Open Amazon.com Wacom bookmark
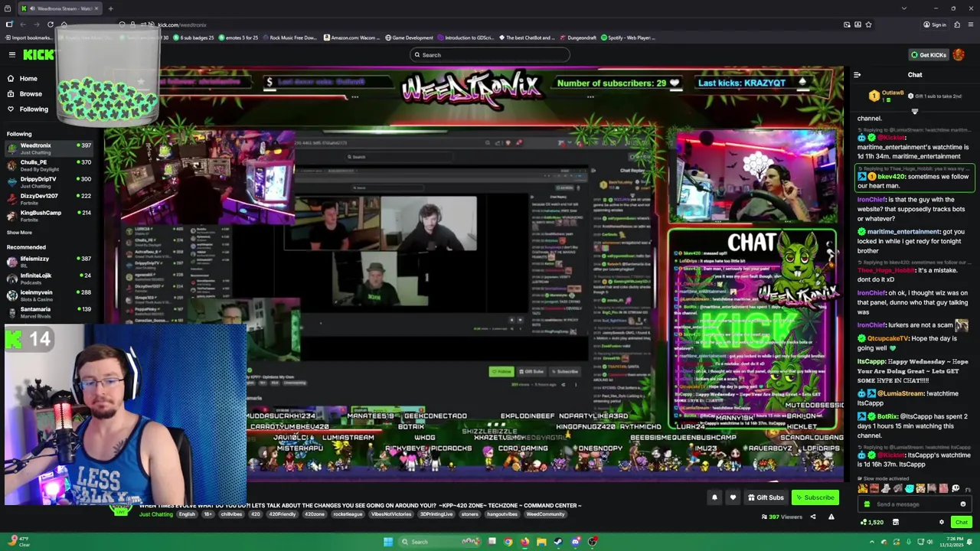Viewport: 980px width, 551px height. click(352, 37)
